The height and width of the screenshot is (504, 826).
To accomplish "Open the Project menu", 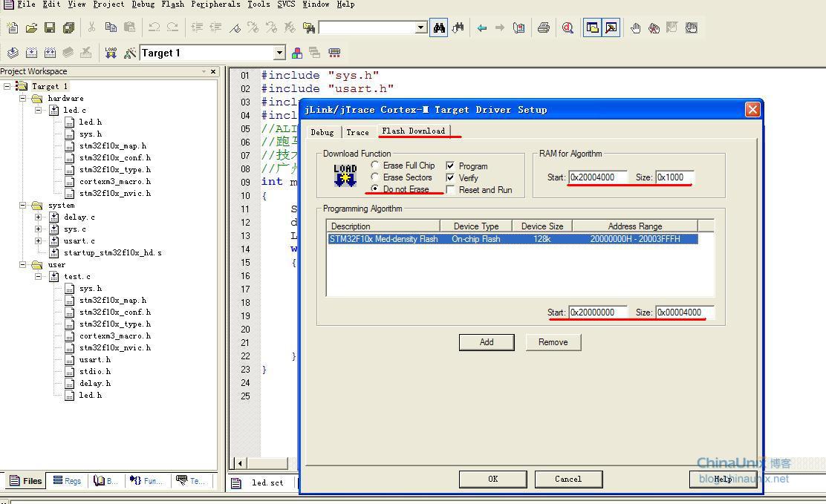I will 108,4.
